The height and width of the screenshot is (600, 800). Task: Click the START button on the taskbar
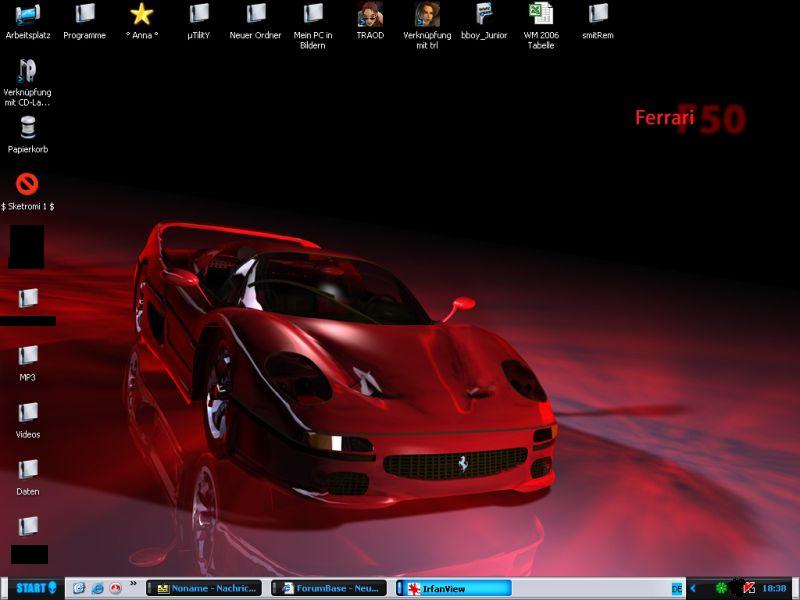point(34,588)
